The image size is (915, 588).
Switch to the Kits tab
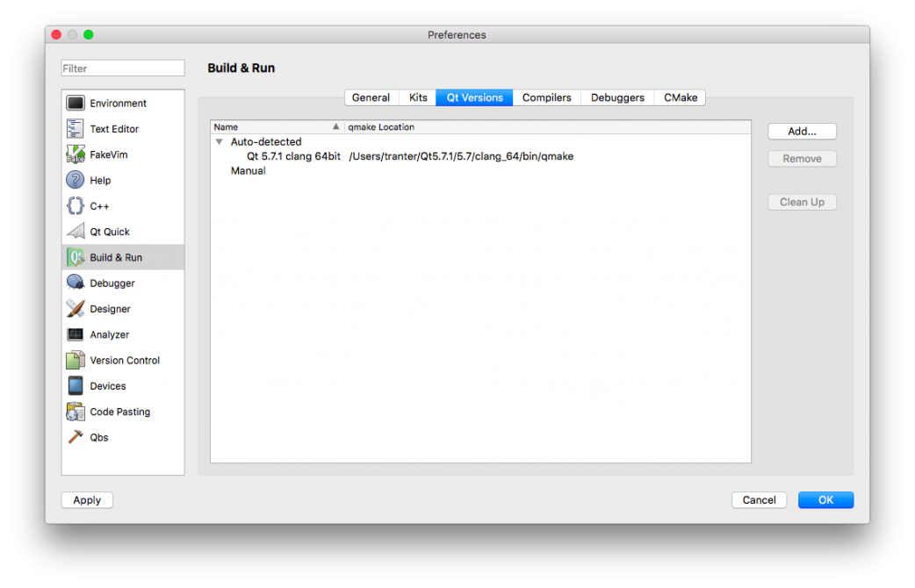click(x=418, y=97)
